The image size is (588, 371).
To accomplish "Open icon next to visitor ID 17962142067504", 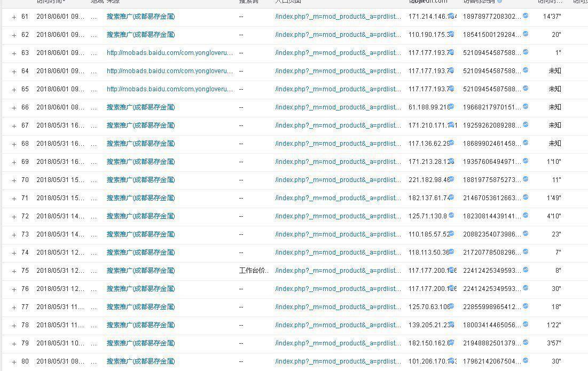I will click(x=526, y=361).
